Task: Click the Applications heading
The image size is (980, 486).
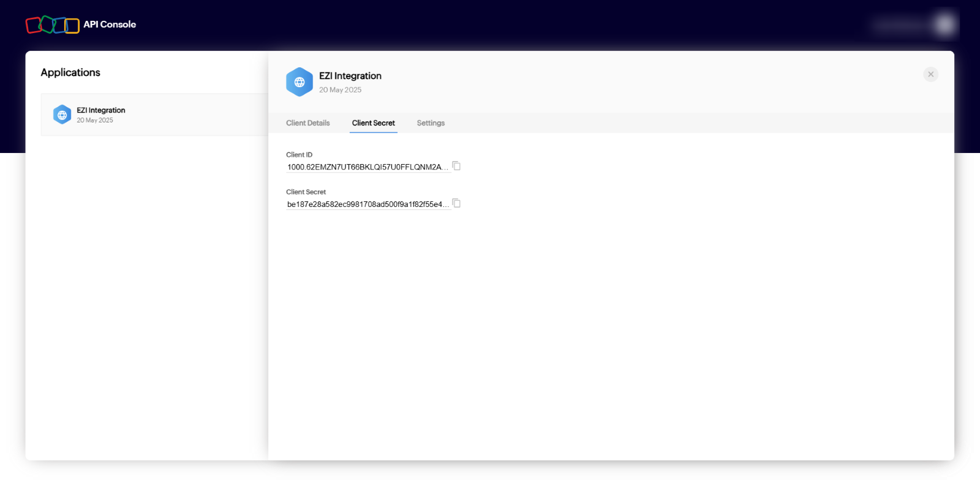Action: click(70, 72)
